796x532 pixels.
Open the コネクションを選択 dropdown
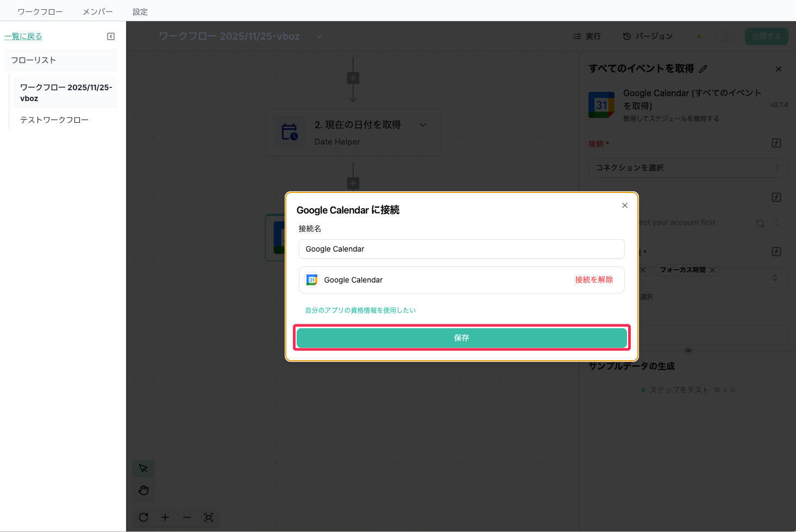click(688, 168)
